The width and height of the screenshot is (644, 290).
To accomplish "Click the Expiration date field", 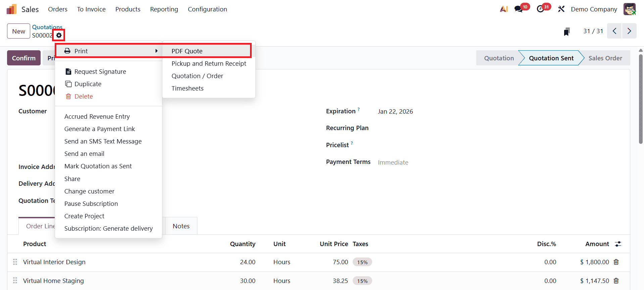I will click(395, 112).
